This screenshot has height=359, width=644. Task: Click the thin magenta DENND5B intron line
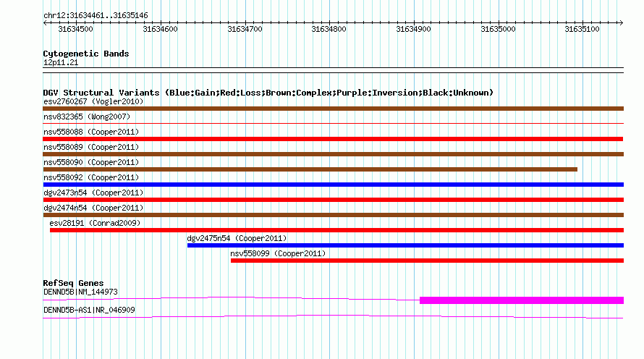pos(232,297)
